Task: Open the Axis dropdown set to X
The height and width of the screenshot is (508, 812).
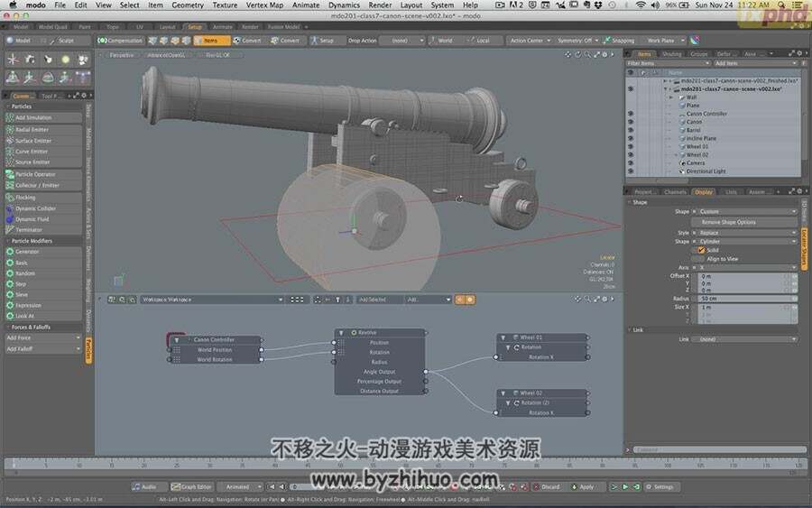Action: (748, 268)
